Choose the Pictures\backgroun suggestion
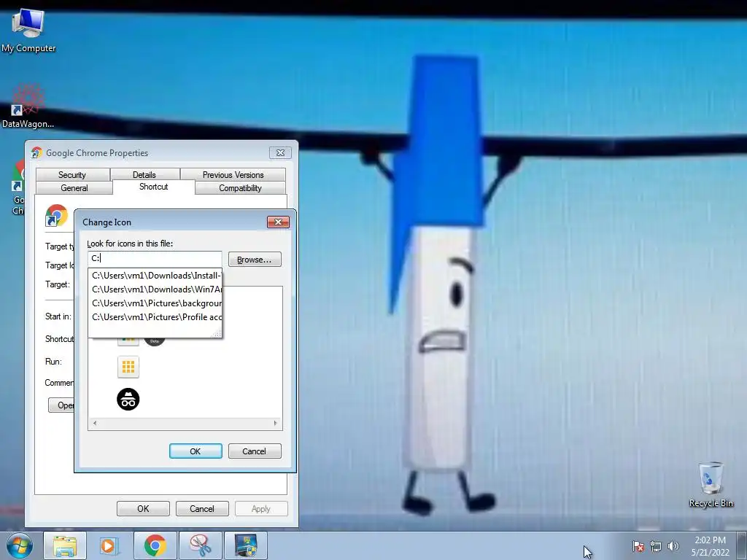The height and width of the screenshot is (560, 747). 156,303
